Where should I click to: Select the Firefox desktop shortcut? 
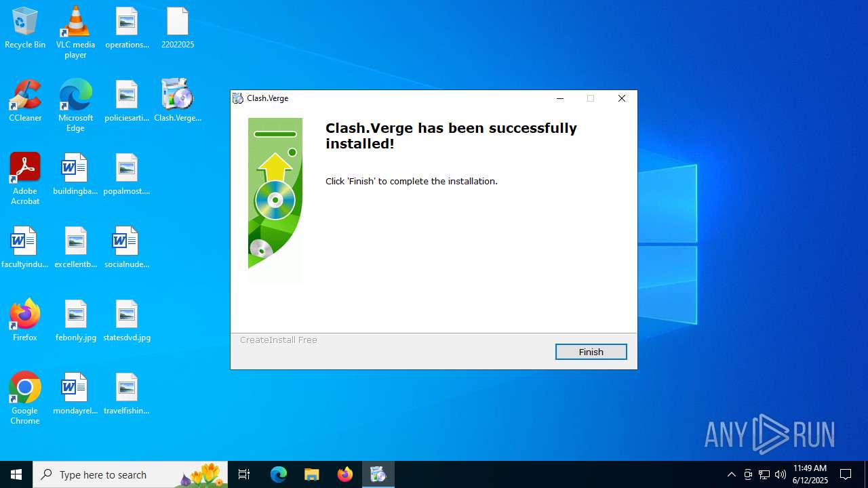25,321
